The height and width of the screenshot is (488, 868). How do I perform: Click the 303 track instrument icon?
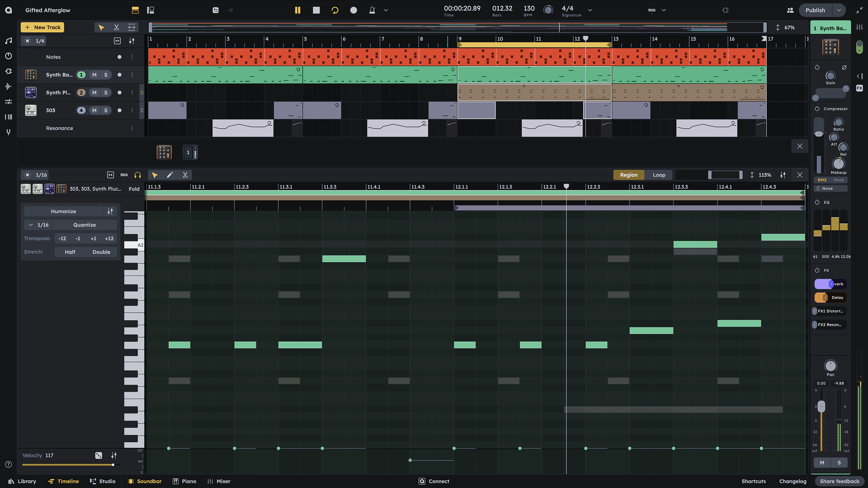point(31,110)
